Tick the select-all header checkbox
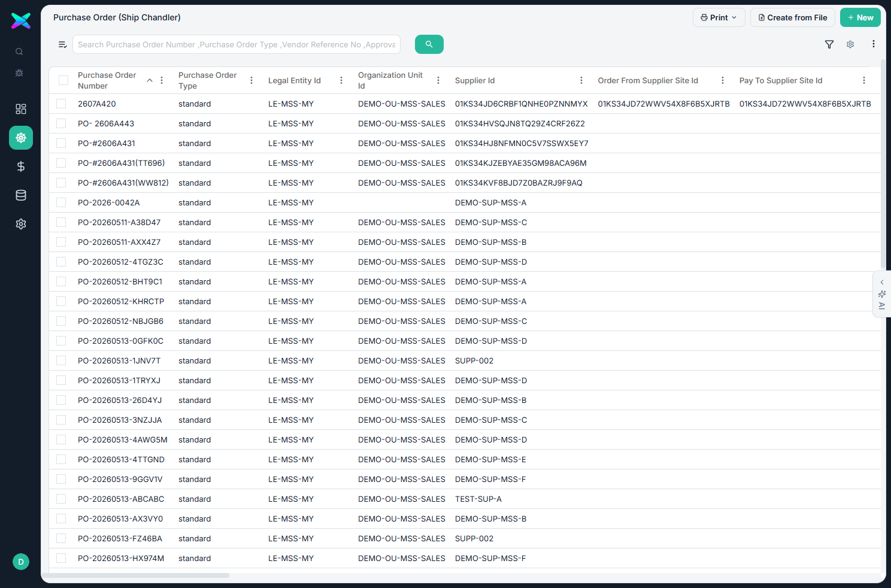Image resolution: width=891 pixels, height=588 pixels. click(63, 80)
